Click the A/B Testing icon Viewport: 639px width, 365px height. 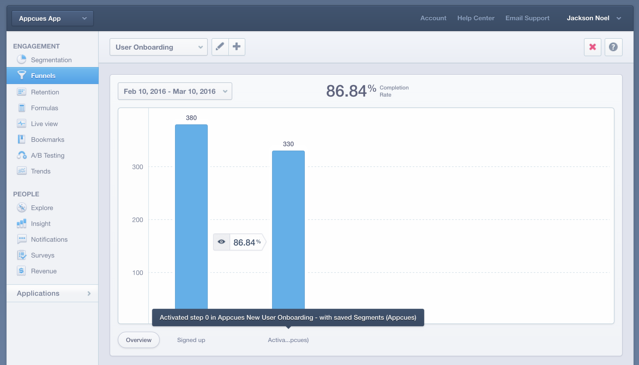pos(22,155)
